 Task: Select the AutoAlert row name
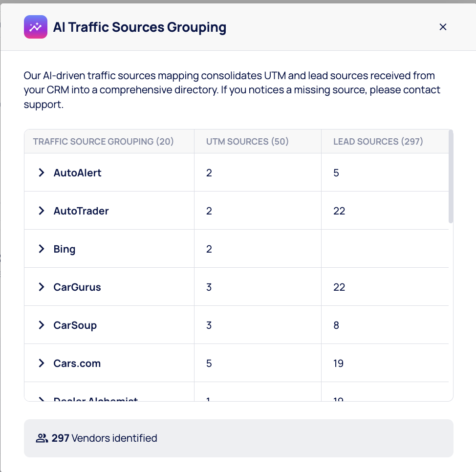[x=77, y=172]
